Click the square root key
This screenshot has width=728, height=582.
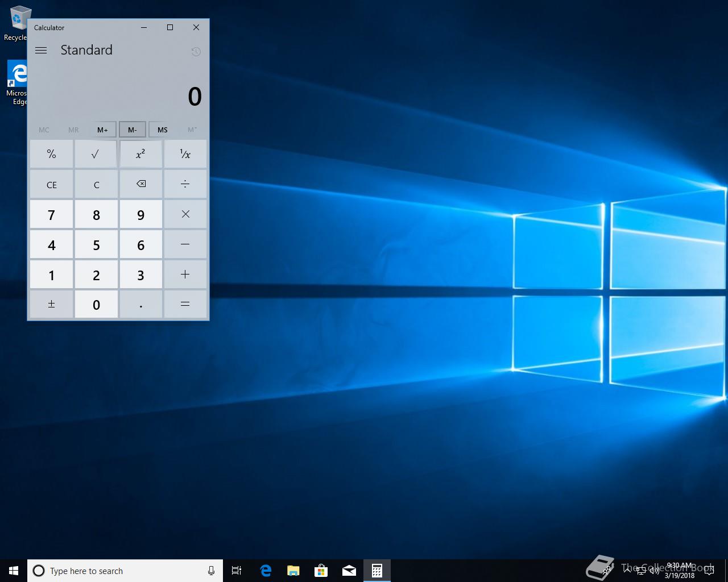click(96, 154)
